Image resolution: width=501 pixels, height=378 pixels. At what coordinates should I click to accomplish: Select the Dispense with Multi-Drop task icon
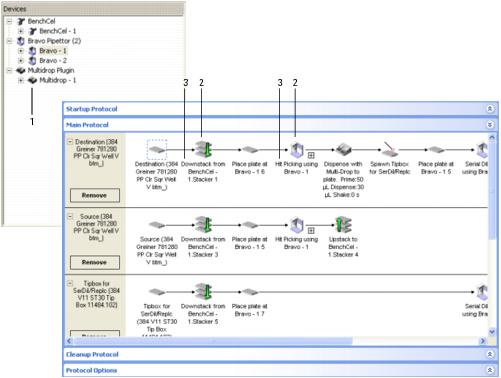343,150
